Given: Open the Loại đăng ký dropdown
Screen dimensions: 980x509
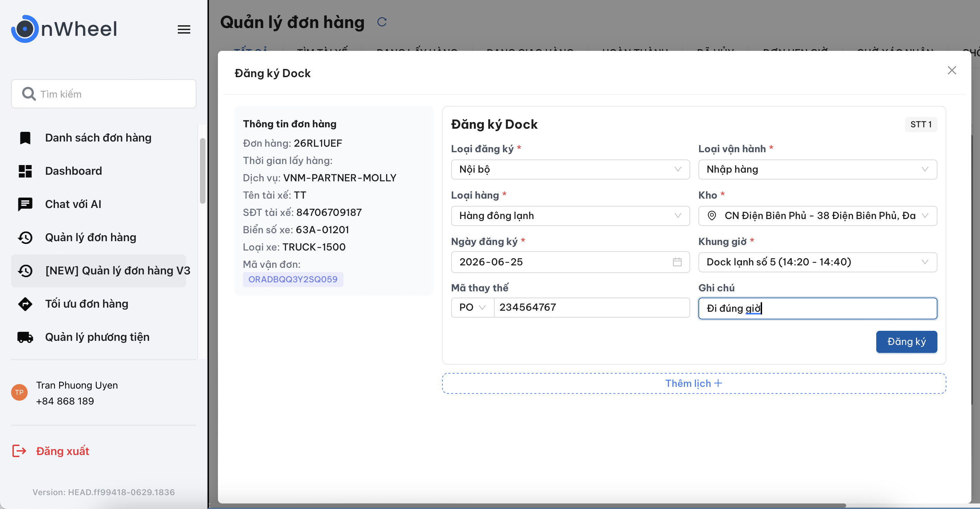Looking at the screenshot, I should 570,169.
